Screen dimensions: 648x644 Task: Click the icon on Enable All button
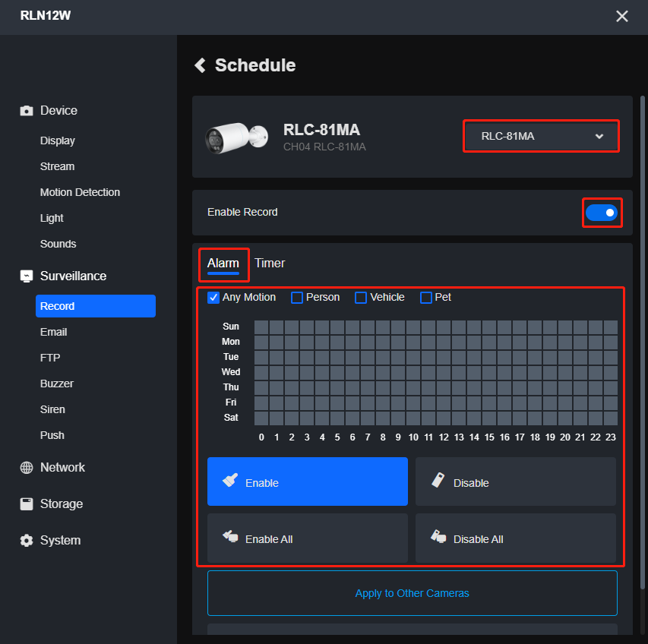pos(230,536)
